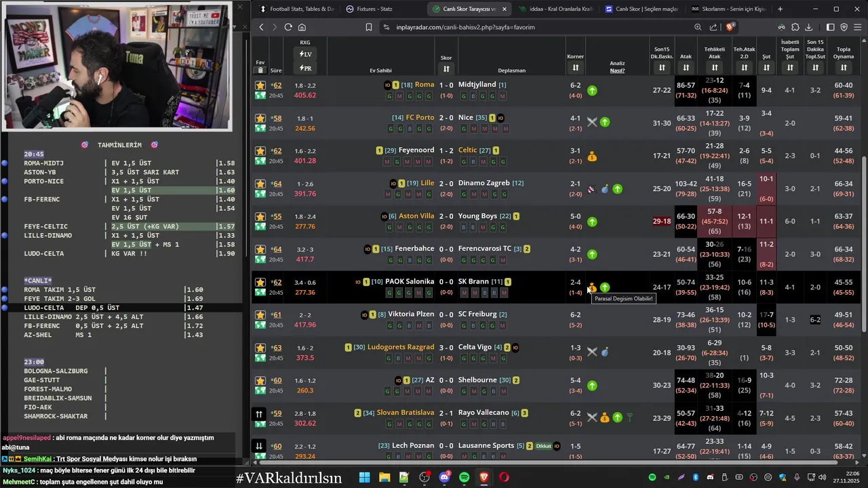Click the PR rXG sort button
Image resolution: width=868 pixels, height=488 pixels.
305,68
